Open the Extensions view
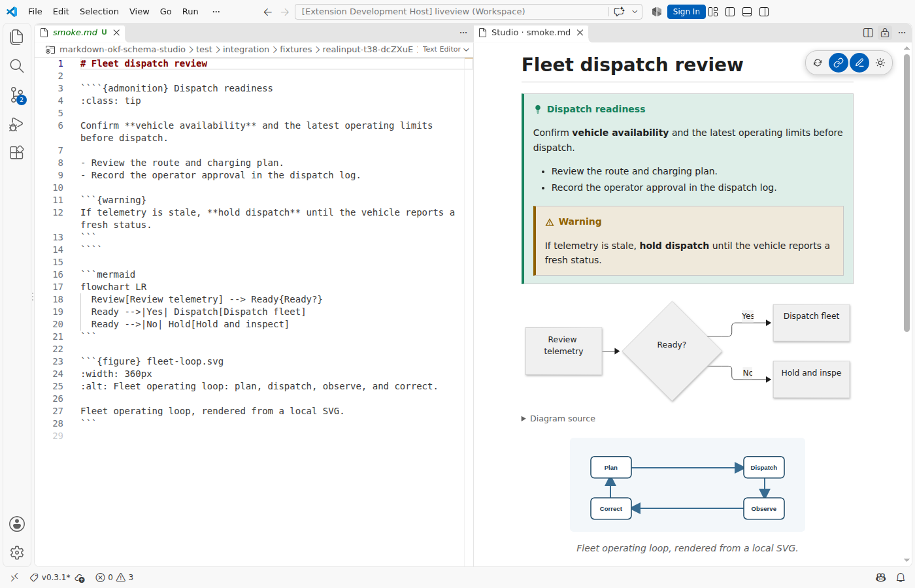Image resolution: width=915 pixels, height=588 pixels. click(x=17, y=152)
